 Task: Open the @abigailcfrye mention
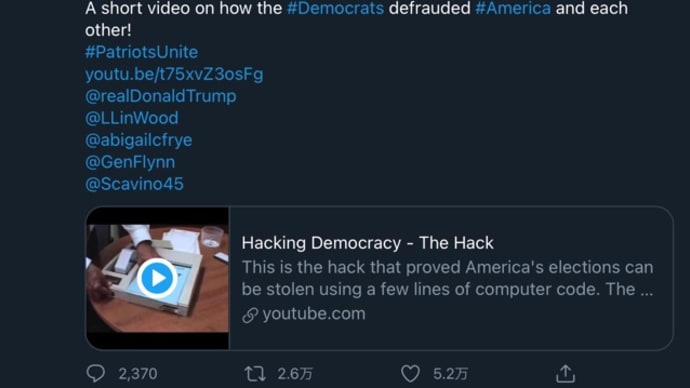pyautogui.click(x=139, y=140)
